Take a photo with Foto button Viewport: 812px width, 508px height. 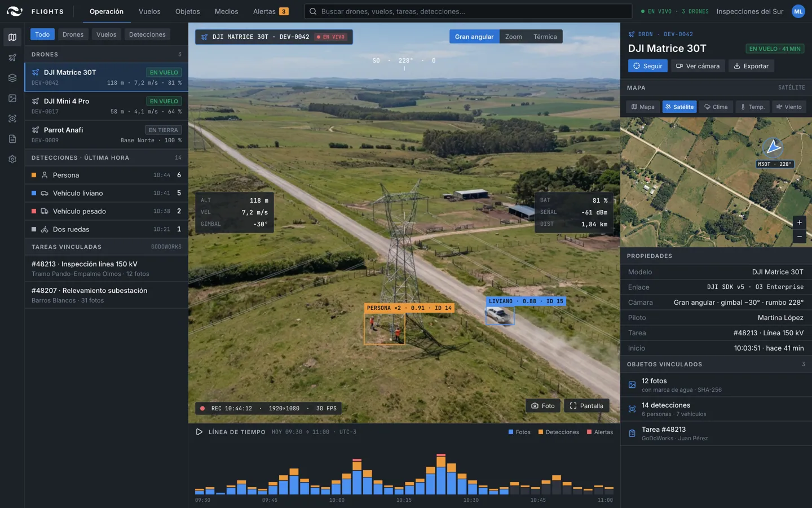point(543,406)
